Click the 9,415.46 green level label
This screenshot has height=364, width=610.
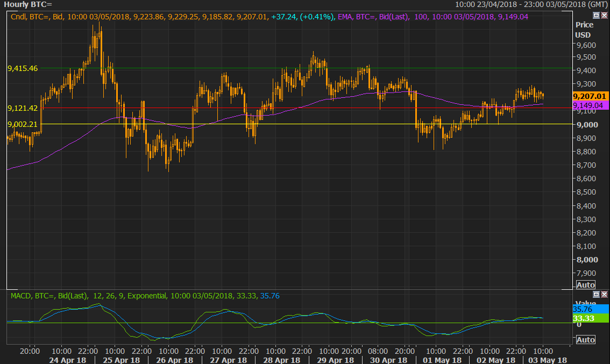pyautogui.click(x=22, y=68)
